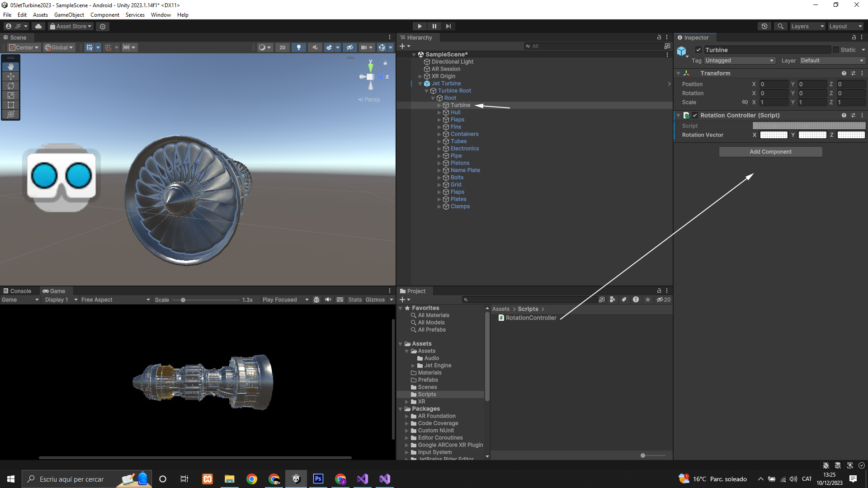Screen dimensions: 868x488
Task: Open the GameObject menu
Action: tap(69, 15)
